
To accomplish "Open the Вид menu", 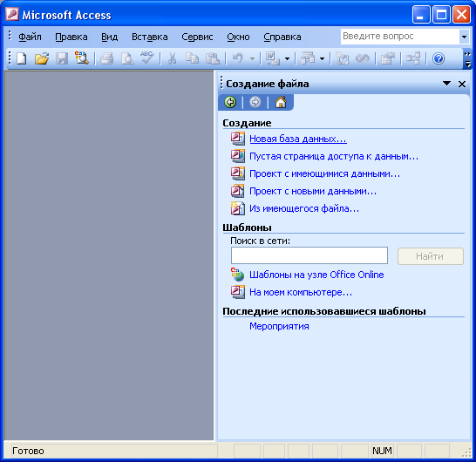I will coord(109,37).
